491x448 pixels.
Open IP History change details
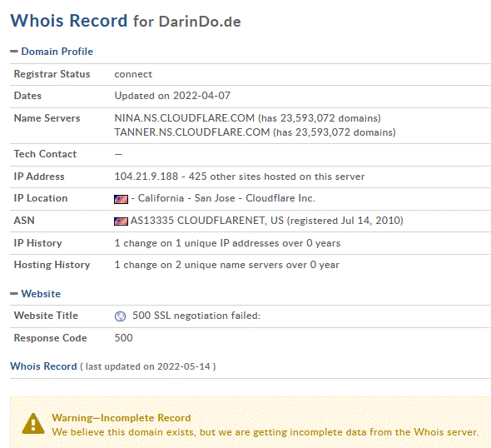[227, 243]
